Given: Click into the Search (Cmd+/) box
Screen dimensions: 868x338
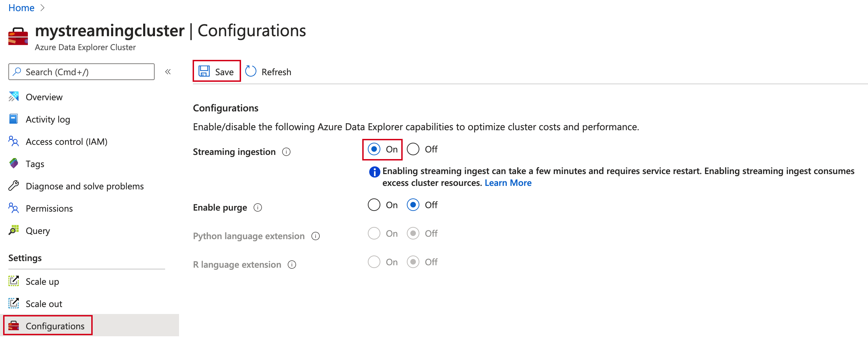Looking at the screenshot, I should point(81,71).
